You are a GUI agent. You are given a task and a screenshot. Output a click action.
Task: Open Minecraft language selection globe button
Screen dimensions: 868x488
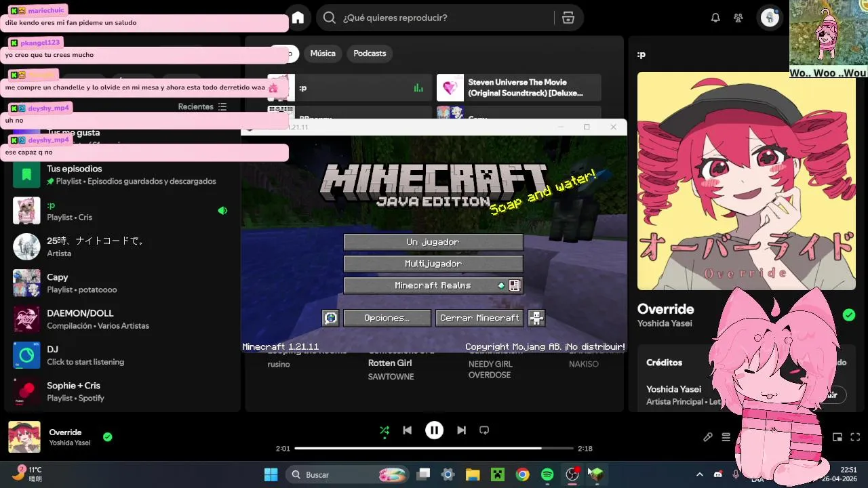click(330, 318)
